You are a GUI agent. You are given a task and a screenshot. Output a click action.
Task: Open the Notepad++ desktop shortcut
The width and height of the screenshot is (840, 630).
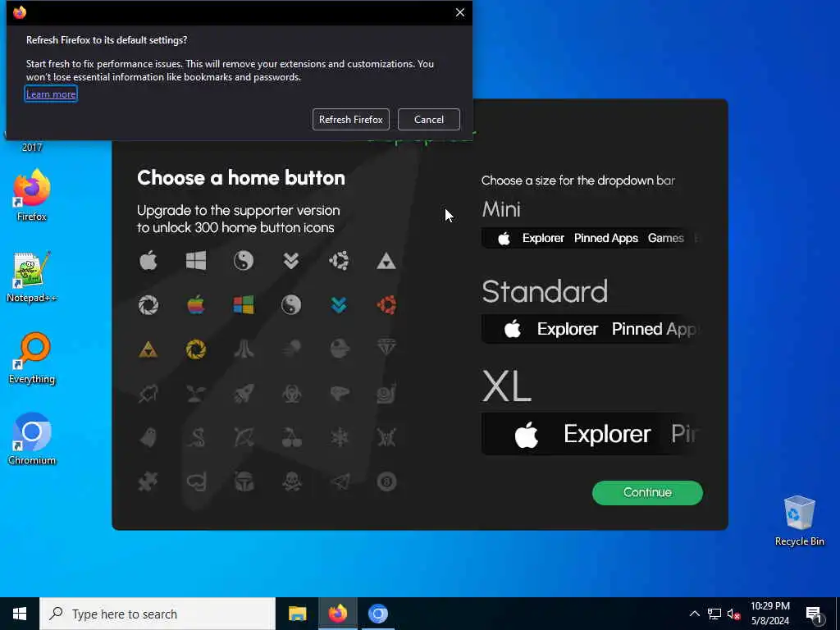click(x=32, y=277)
